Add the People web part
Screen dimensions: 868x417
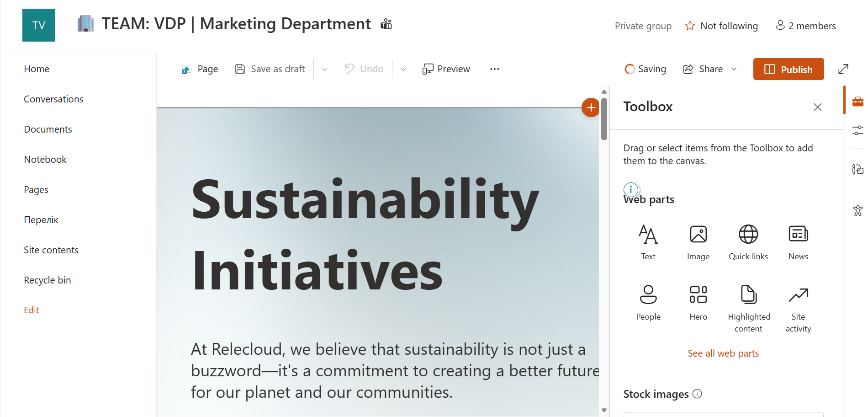(648, 302)
